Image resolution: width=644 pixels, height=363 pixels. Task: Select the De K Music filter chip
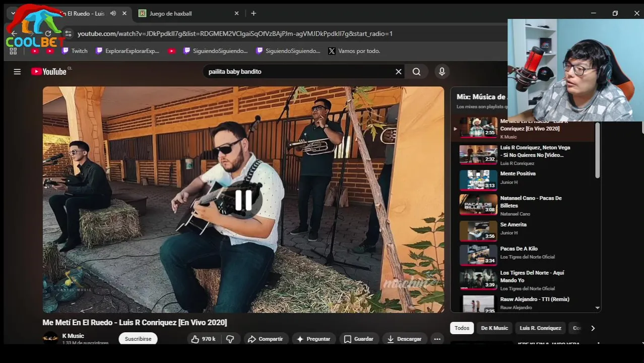(x=494, y=328)
